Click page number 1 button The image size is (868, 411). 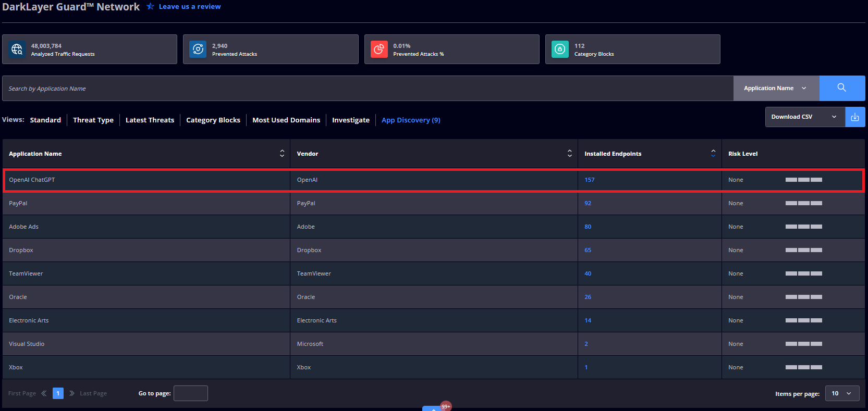pyautogui.click(x=58, y=393)
